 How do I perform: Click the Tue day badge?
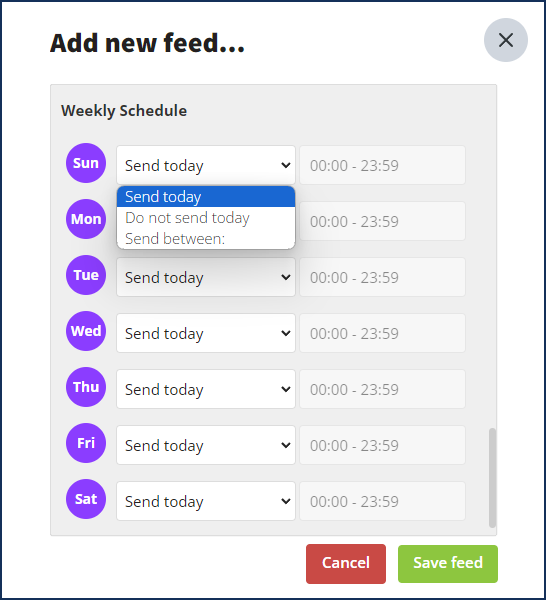[86, 275]
